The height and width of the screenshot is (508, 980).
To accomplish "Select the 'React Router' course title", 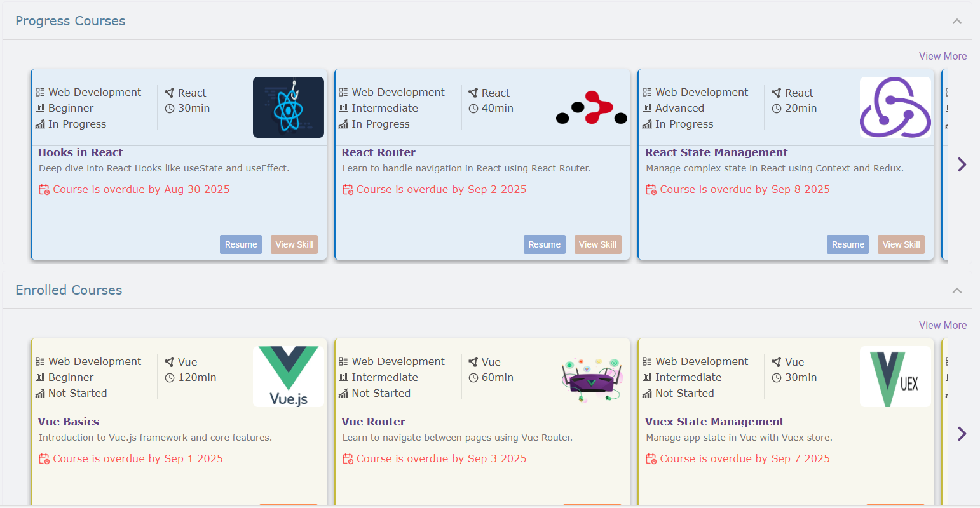I will click(379, 152).
